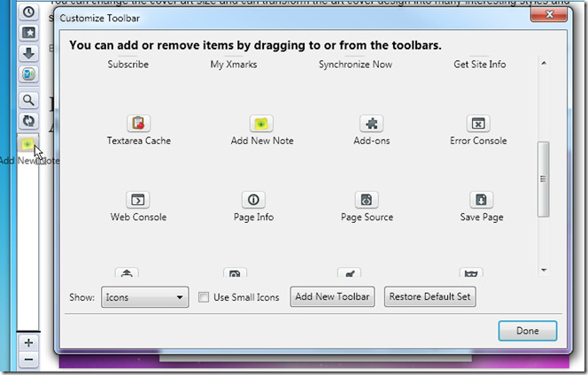Click the Page Source icon
This screenshot has width=588, height=375.
(x=367, y=200)
